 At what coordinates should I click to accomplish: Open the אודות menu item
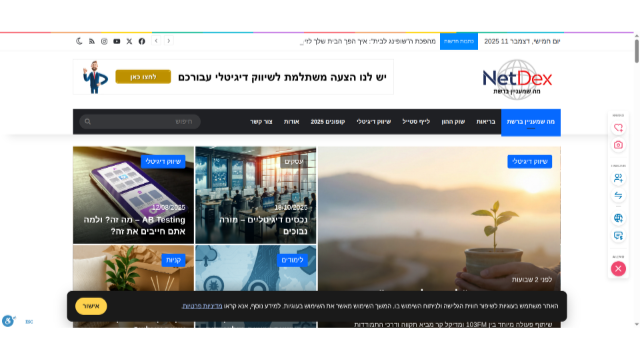click(291, 122)
